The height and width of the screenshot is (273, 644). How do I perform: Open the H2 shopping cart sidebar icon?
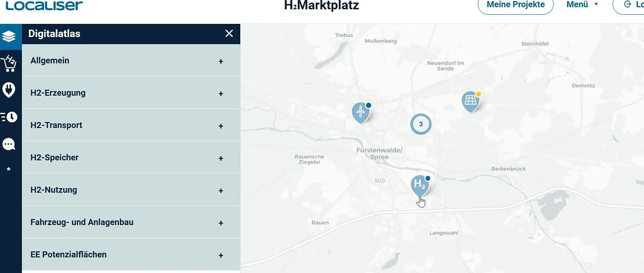pyautogui.click(x=9, y=64)
